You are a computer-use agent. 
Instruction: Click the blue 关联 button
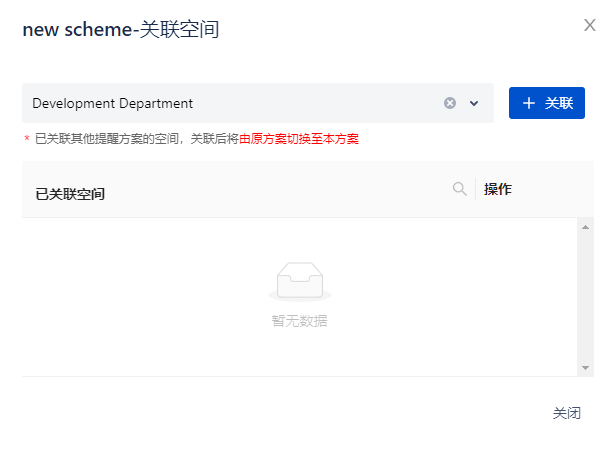point(546,103)
